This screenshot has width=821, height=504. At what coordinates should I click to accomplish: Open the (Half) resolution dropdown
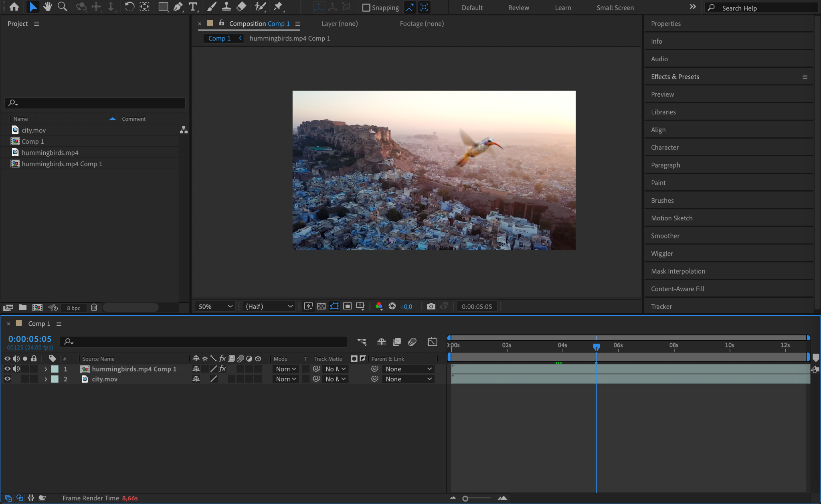click(x=269, y=306)
